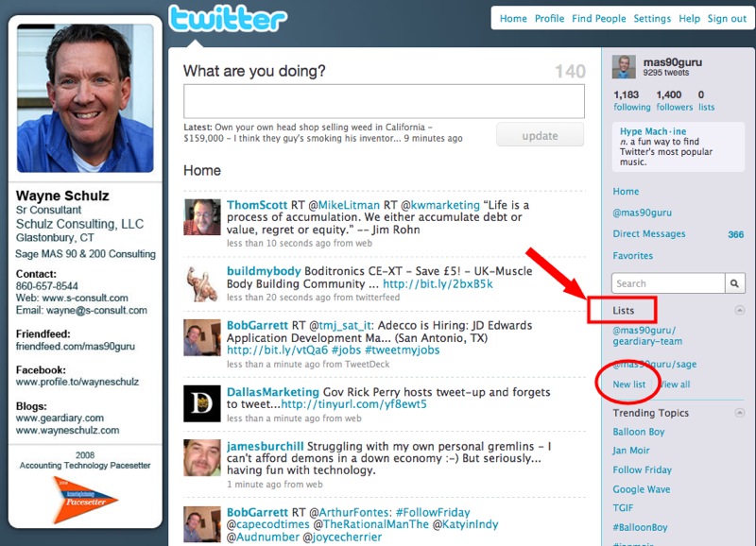Click the mas90guru sidebar avatar
Viewport: 756px width, 546px height.
[x=624, y=66]
